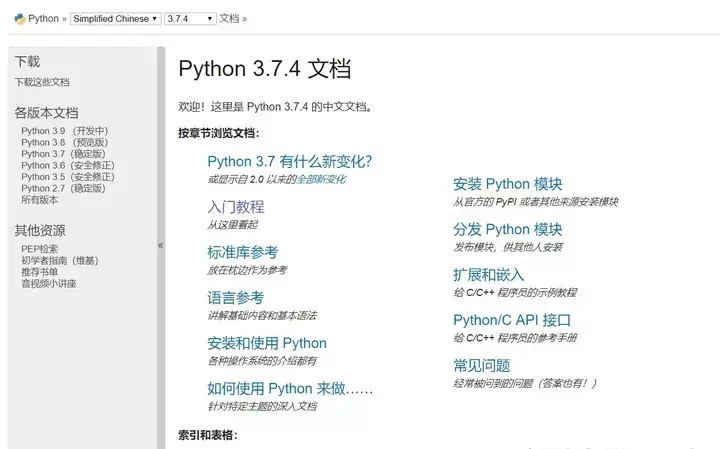Open 扩展和嵌入 link

point(489,275)
